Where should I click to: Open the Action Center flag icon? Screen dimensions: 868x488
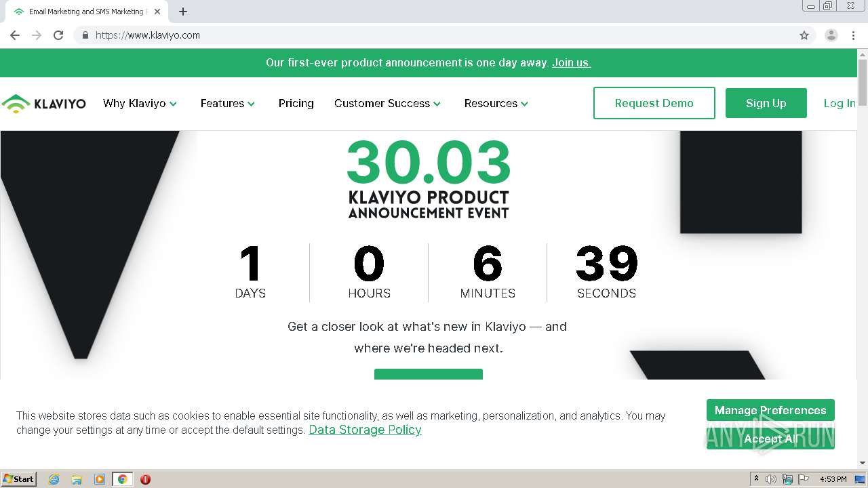(804, 479)
